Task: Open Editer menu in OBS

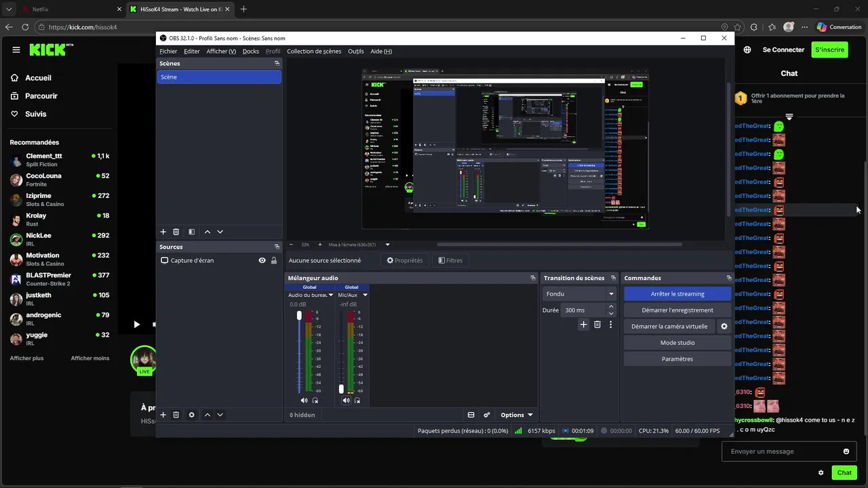Action: click(192, 52)
